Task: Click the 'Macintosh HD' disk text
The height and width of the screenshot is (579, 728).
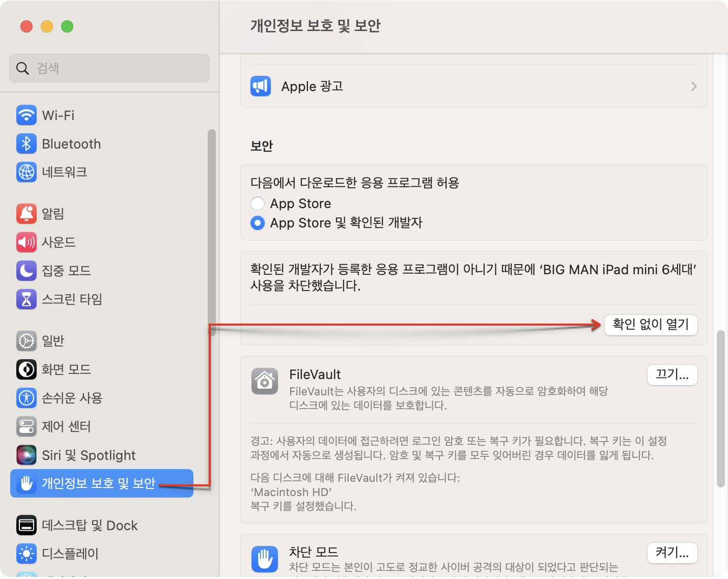Action: [291, 492]
